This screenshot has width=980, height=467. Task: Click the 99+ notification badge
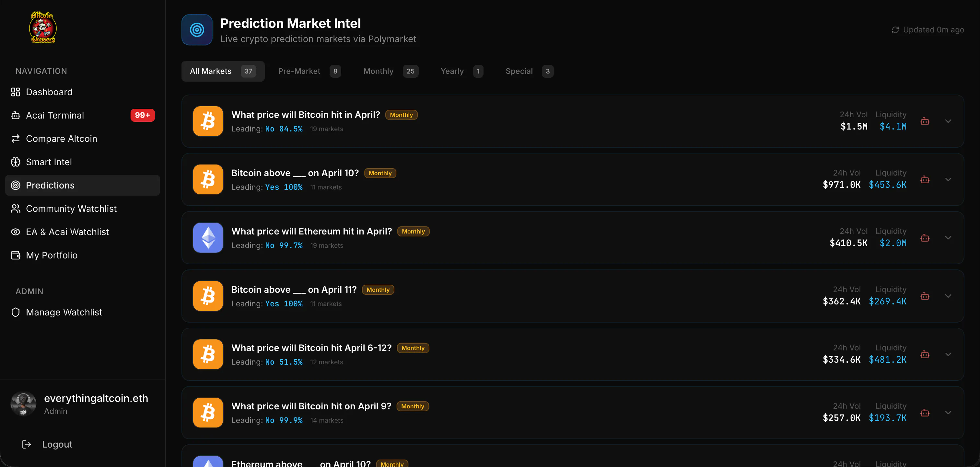[143, 115]
